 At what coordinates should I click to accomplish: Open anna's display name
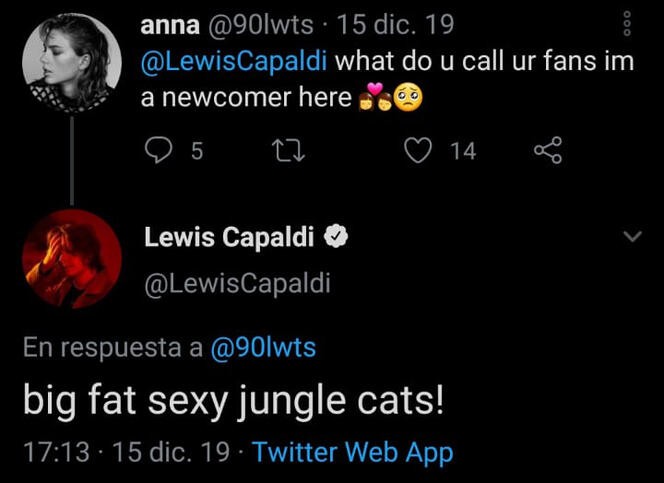point(169,24)
